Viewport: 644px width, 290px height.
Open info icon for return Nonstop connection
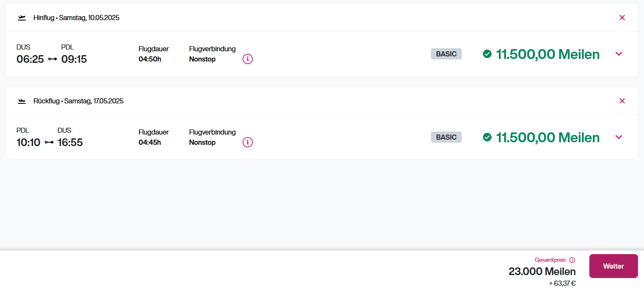tap(248, 142)
